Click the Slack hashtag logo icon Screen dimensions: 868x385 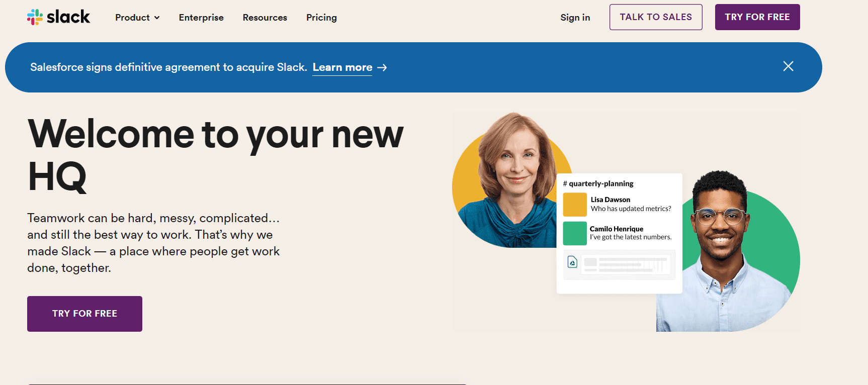35,17
